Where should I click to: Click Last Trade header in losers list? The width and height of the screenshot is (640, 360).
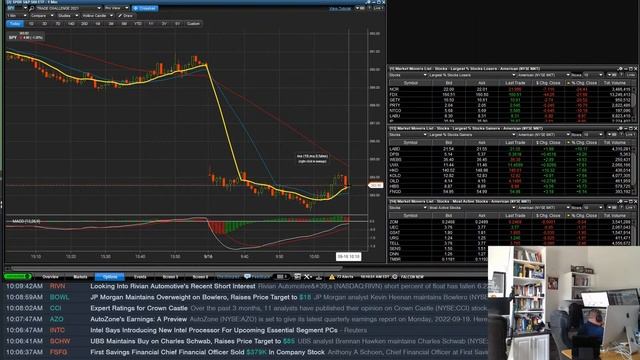(x=515, y=83)
